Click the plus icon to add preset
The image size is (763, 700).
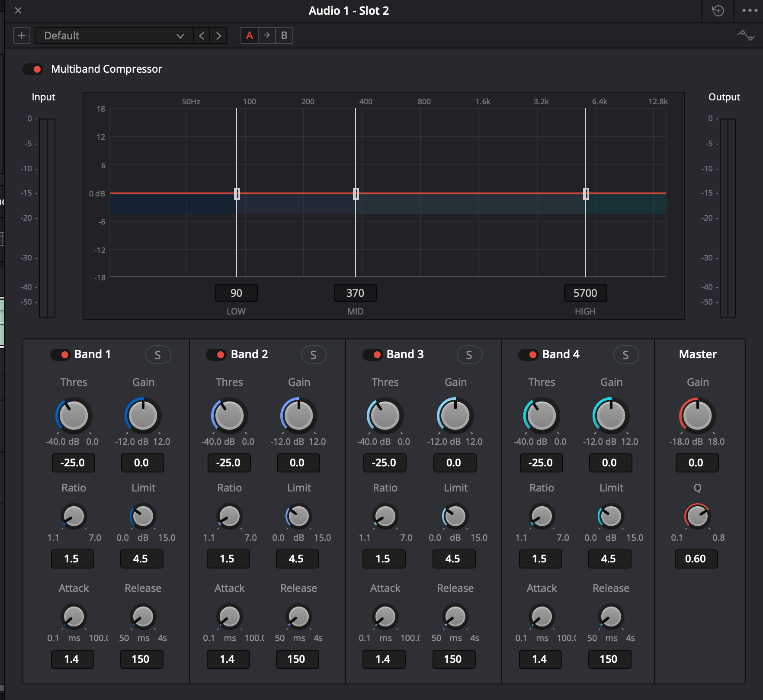pyautogui.click(x=21, y=35)
